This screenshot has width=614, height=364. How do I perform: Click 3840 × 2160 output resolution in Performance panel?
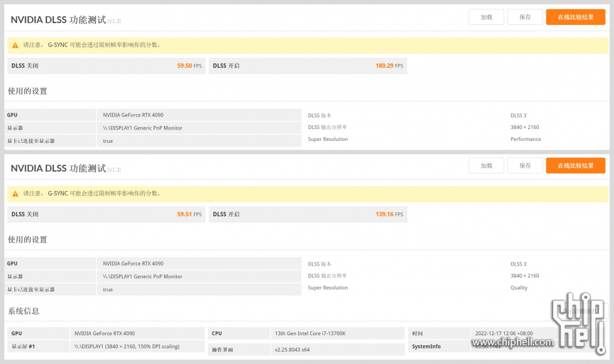point(525,127)
